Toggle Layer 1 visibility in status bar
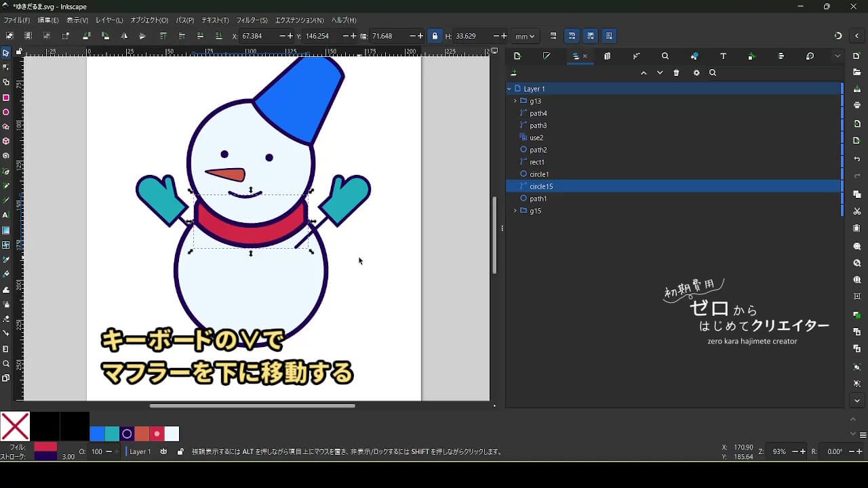Image resolution: width=868 pixels, height=488 pixels. click(163, 451)
